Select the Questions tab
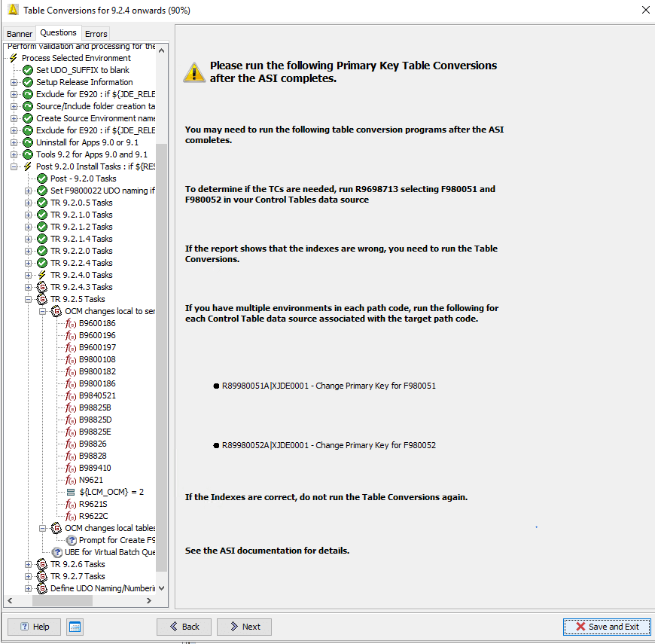This screenshot has width=655, height=644. point(58,32)
